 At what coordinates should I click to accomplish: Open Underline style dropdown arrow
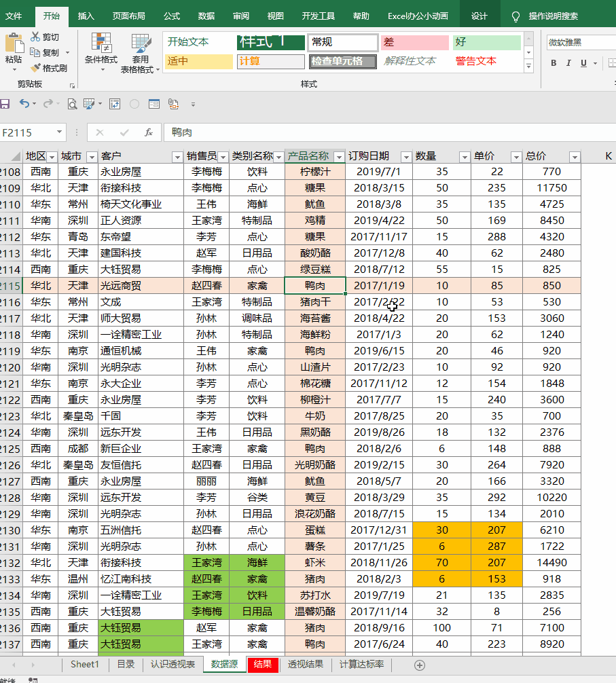(595, 64)
